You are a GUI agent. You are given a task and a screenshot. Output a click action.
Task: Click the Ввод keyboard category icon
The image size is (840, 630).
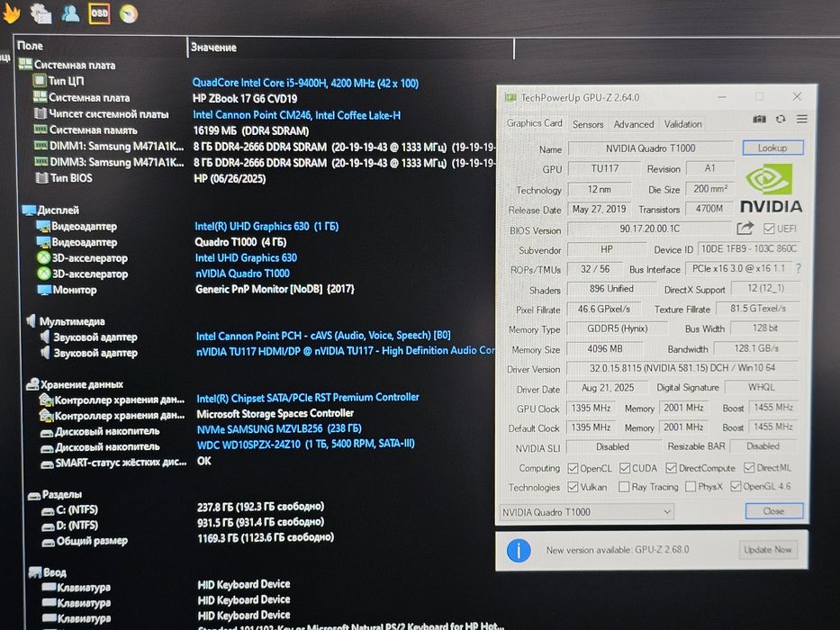35,572
